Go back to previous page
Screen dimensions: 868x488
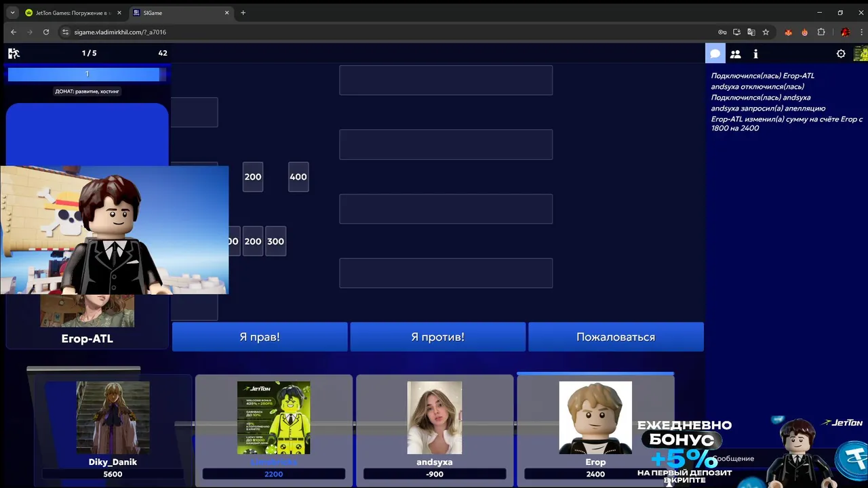pyautogui.click(x=14, y=32)
